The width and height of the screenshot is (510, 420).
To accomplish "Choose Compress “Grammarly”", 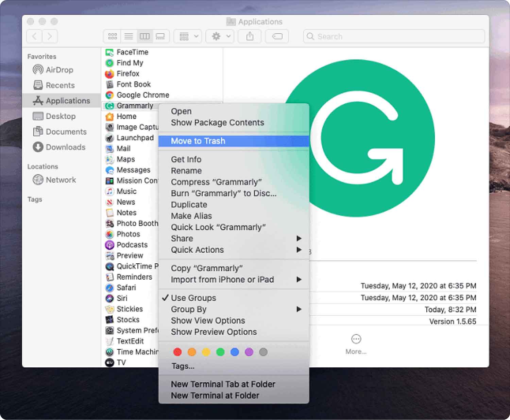I will pyautogui.click(x=234, y=182).
